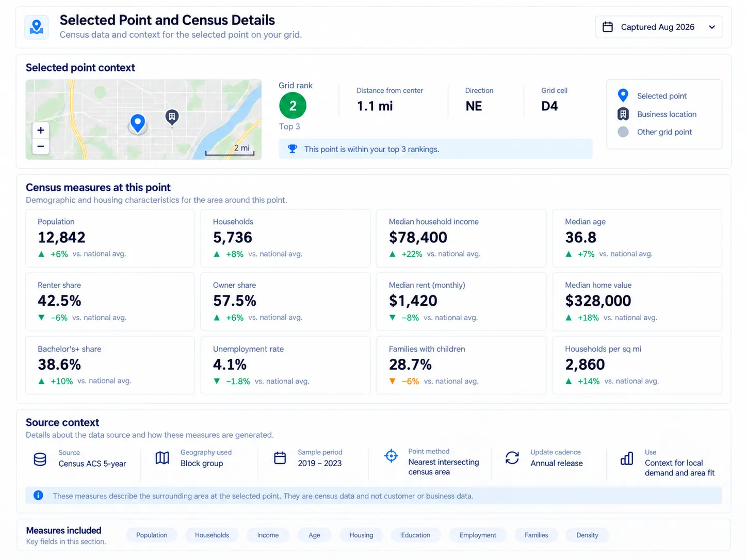This screenshot has height=560, width=747.
Task: Click the trophy icon in rankings banner
Action: click(293, 149)
